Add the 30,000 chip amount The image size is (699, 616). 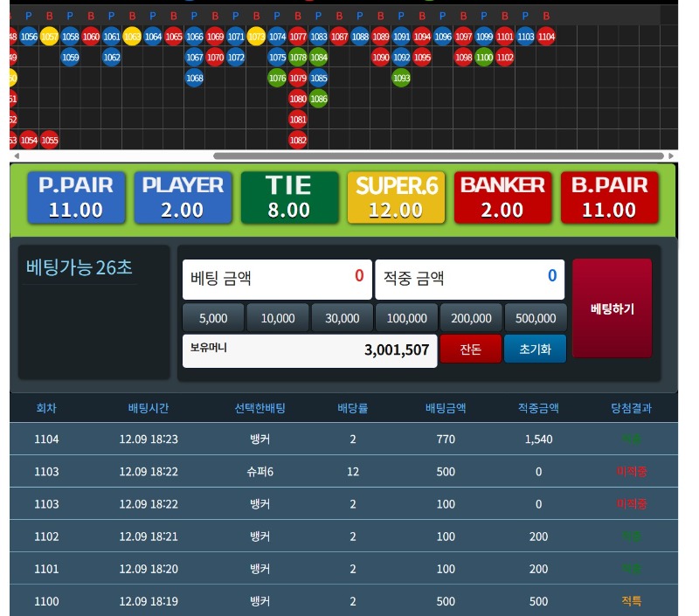(343, 318)
